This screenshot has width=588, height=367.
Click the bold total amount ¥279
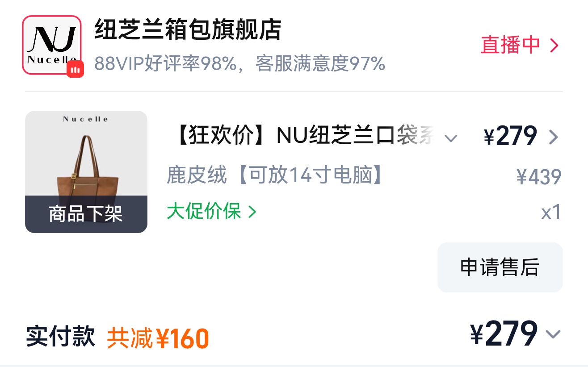(x=504, y=334)
